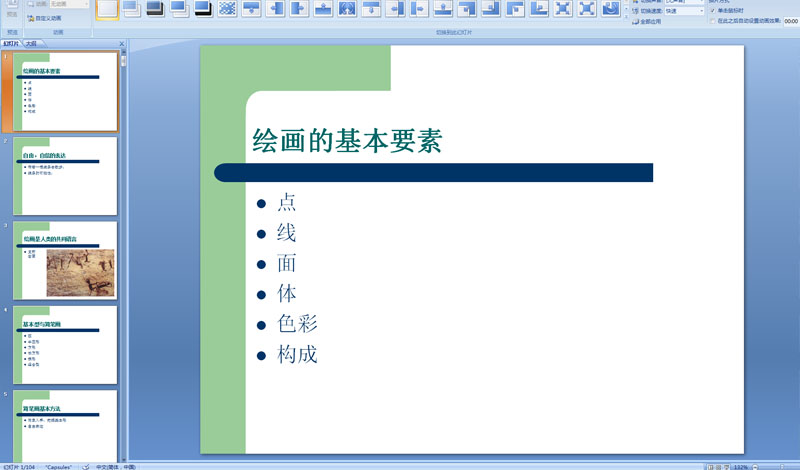
Task: Apply the Wipe Right transition
Action: [x=299, y=9]
